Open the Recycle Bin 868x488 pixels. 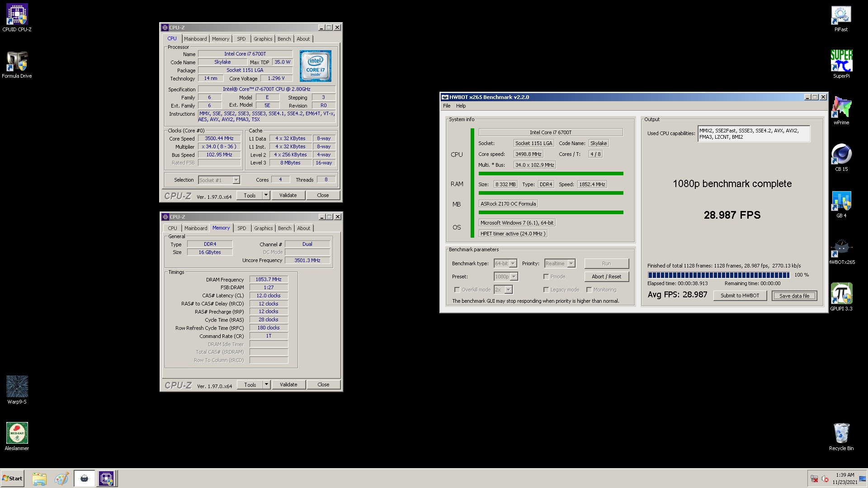click(841, 436)
